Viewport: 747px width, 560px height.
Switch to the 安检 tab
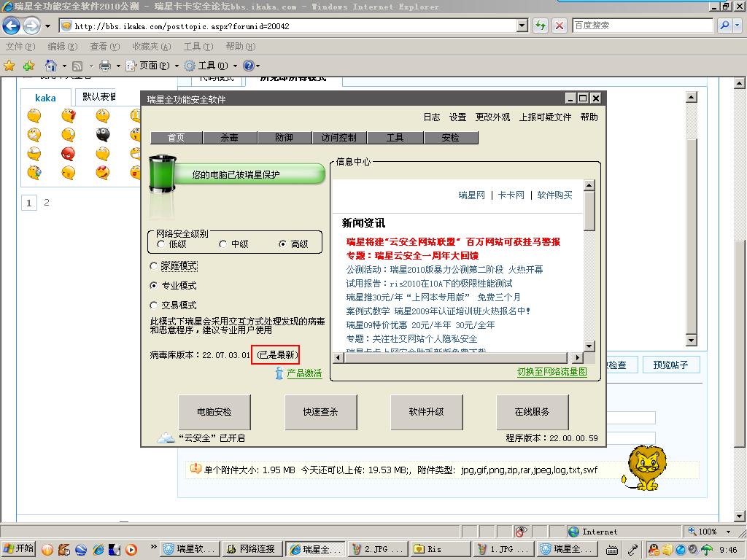pyautogui.click(x=450, y=138)
